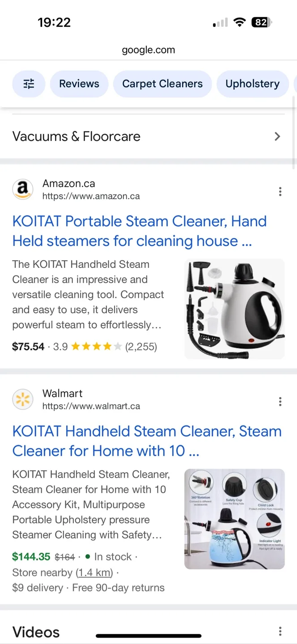Viewport: 297px width, 644px height.
Task: Click the Amazon.ca favicon
Action: tap(23, 189)
